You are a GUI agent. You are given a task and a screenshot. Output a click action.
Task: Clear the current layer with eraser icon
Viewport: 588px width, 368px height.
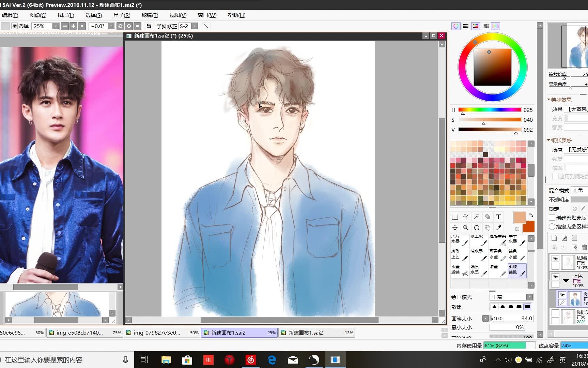click(575, 247)
